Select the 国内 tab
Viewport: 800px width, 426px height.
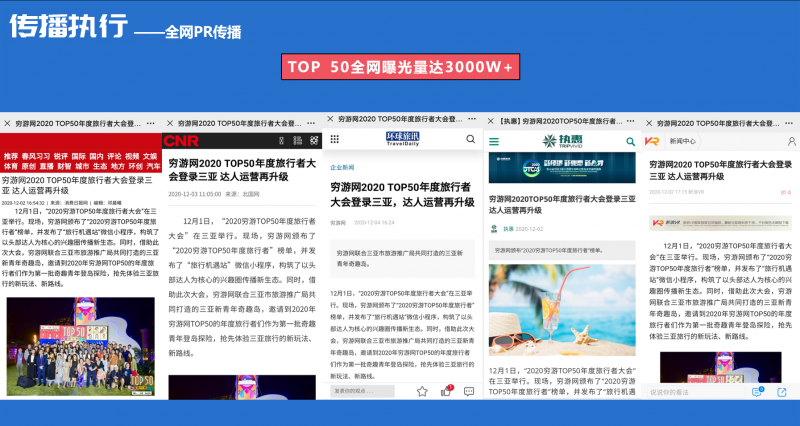(96, 156)
